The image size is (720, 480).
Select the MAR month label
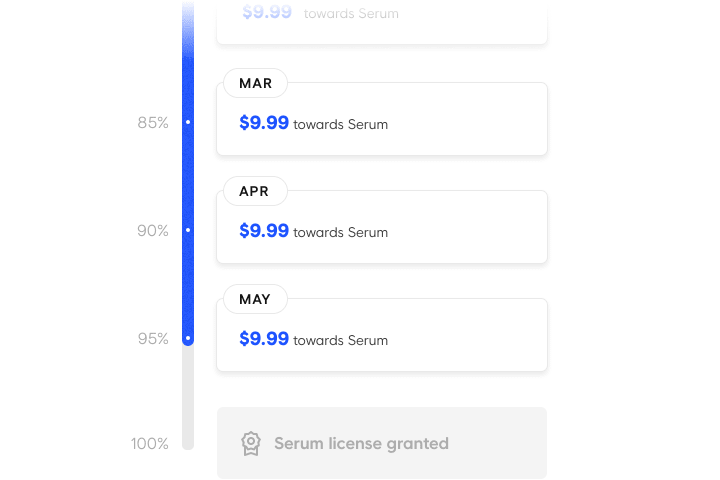[x=255, y=83]
